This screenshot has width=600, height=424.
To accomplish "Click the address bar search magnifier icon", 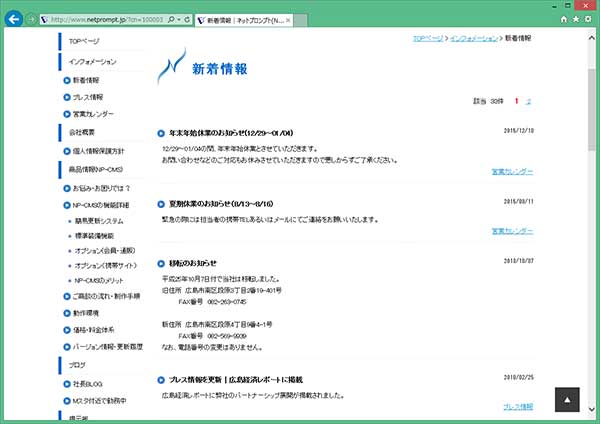I will tap(171, 19).
